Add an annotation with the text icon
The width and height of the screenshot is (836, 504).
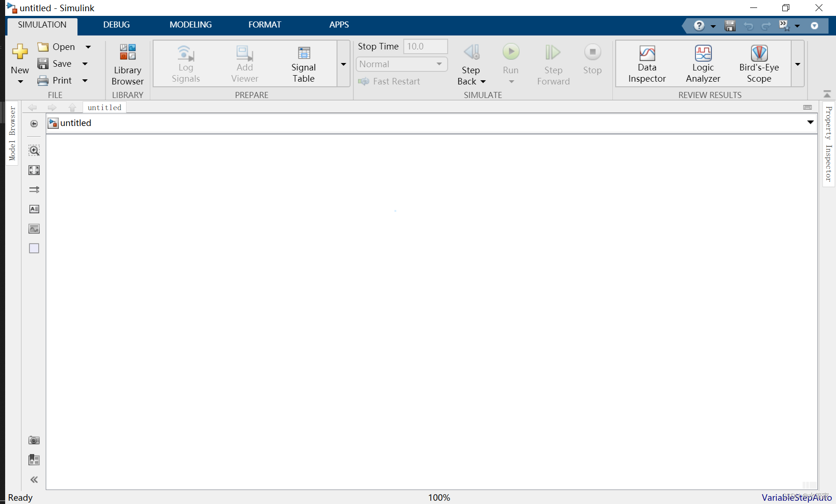click(x=34, y=209)
